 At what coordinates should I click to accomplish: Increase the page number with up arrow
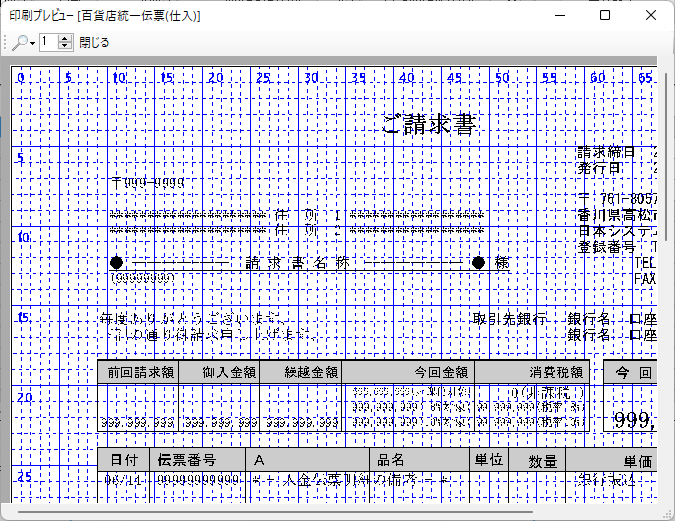(65, 39)
